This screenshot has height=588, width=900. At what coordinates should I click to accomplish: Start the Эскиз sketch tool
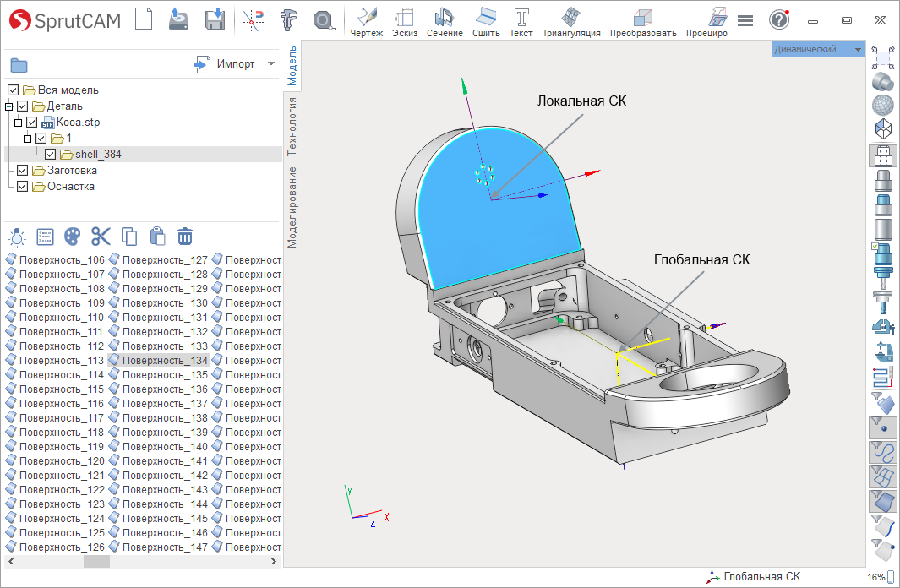pyautogui.click(x=405, y=22)
